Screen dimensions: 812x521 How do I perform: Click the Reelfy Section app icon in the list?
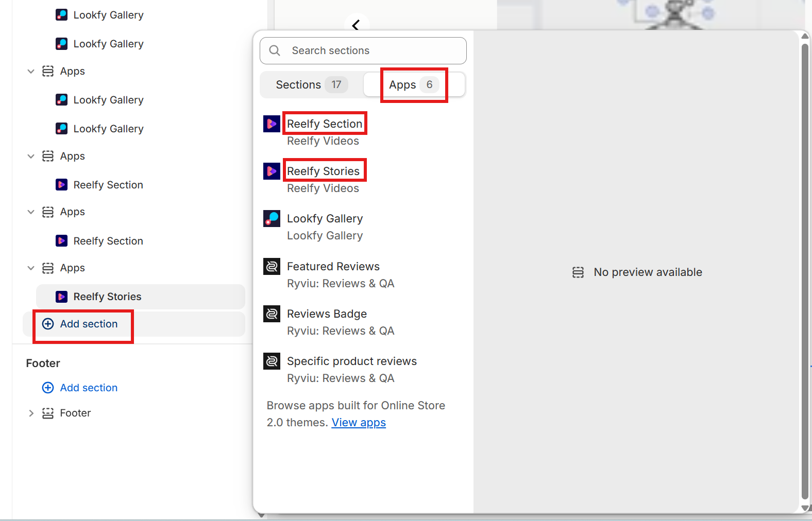tap(272, 124)
